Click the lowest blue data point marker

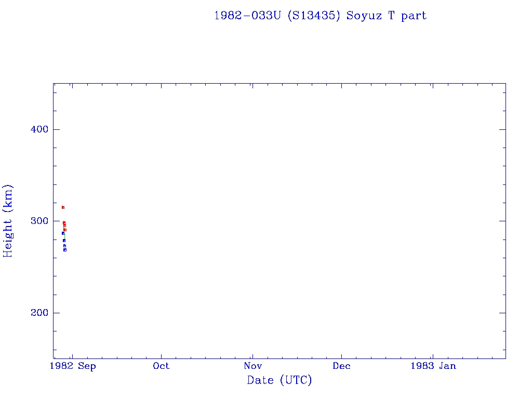tap(65, 250)
